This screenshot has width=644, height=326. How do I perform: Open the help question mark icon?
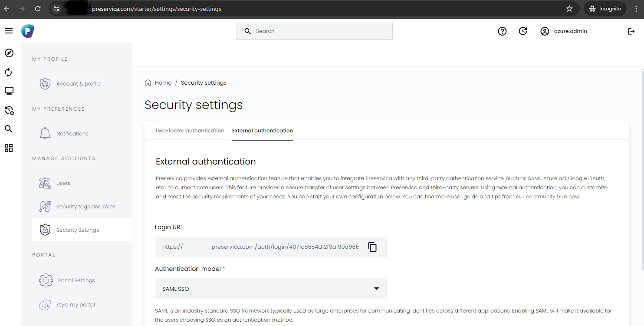point(502,31)
